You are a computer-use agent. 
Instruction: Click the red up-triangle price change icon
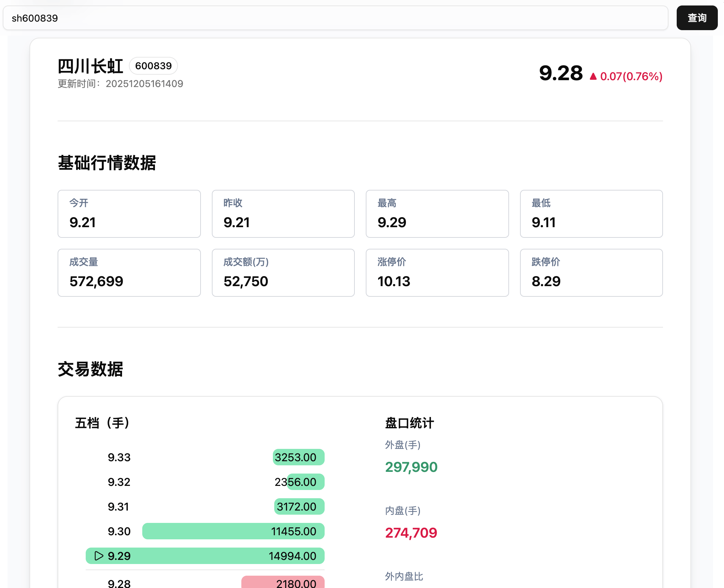[593, 76]
